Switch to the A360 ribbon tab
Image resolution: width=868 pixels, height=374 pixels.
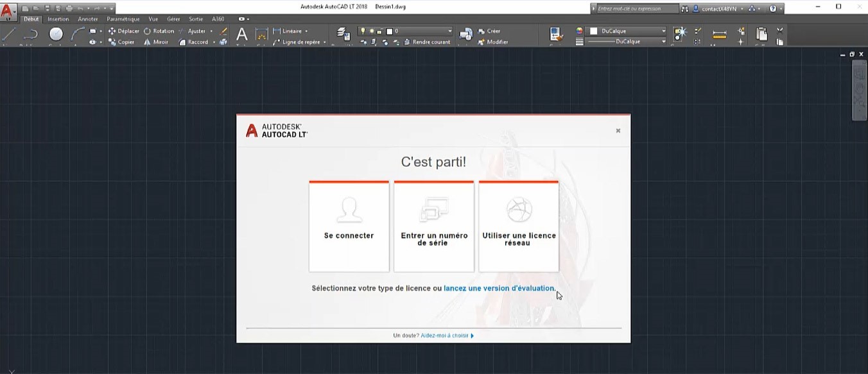tap(218, 19)
